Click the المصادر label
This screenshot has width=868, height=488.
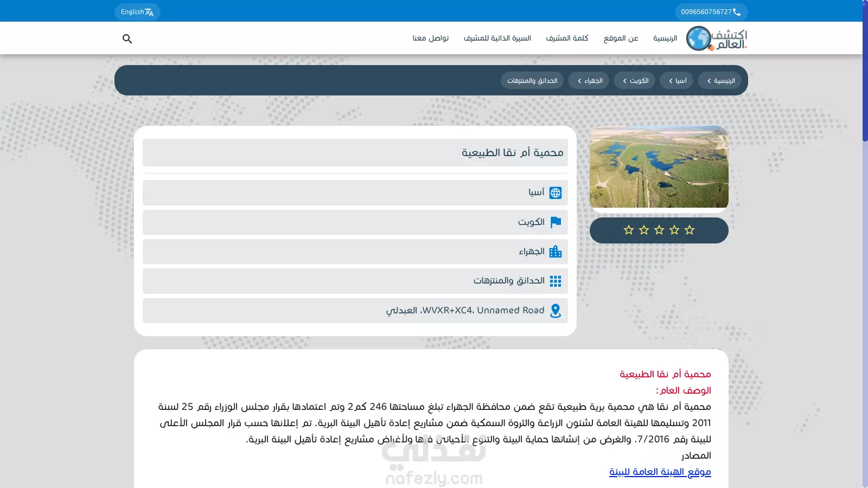click(x=696, y=455)
